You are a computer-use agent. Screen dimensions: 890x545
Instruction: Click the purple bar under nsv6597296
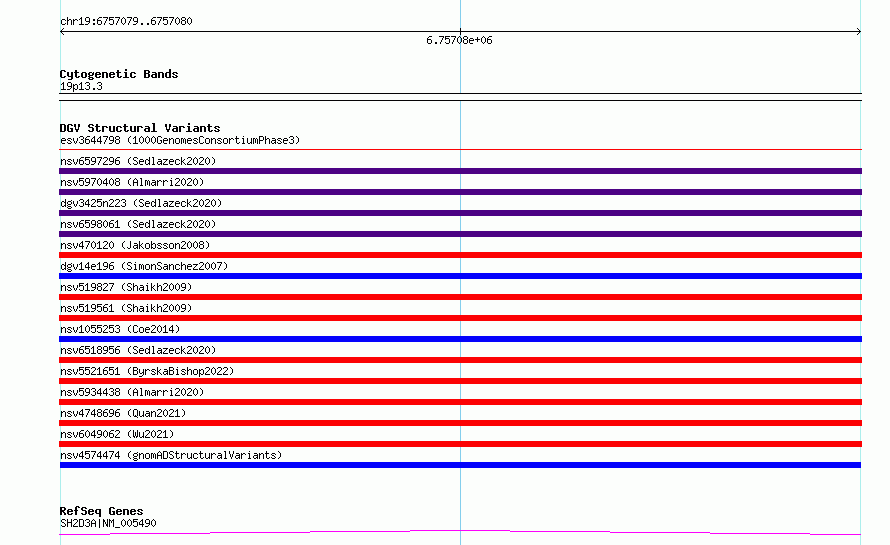(x=460, y=171)
